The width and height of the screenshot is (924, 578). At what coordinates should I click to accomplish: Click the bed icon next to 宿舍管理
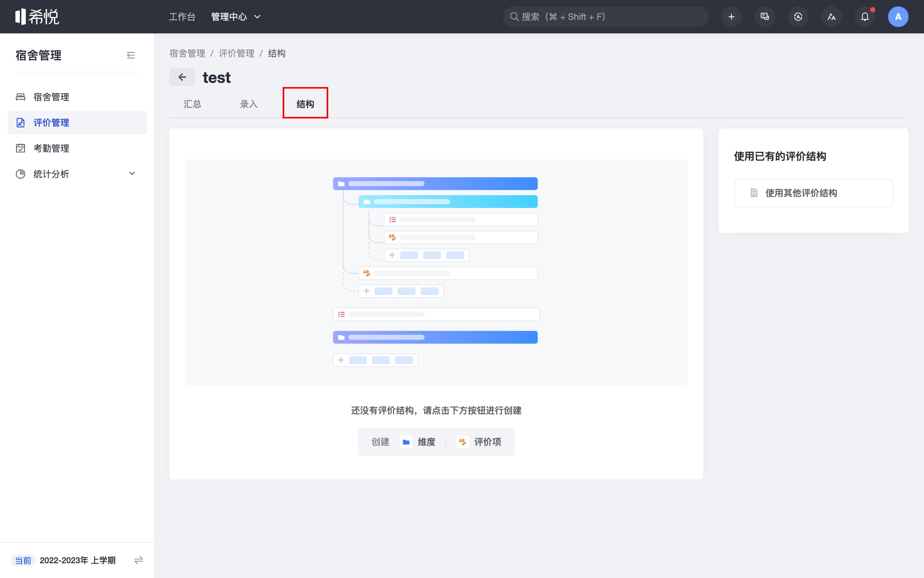point(21,97)
